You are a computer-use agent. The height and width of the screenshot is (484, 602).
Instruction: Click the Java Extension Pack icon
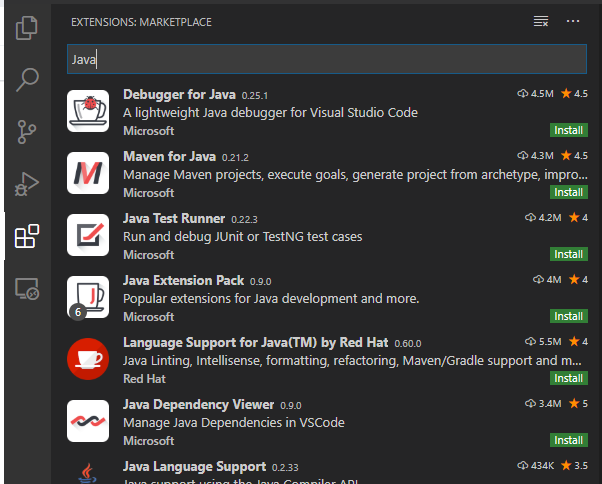pyautogui.click(x=88, y=297)
